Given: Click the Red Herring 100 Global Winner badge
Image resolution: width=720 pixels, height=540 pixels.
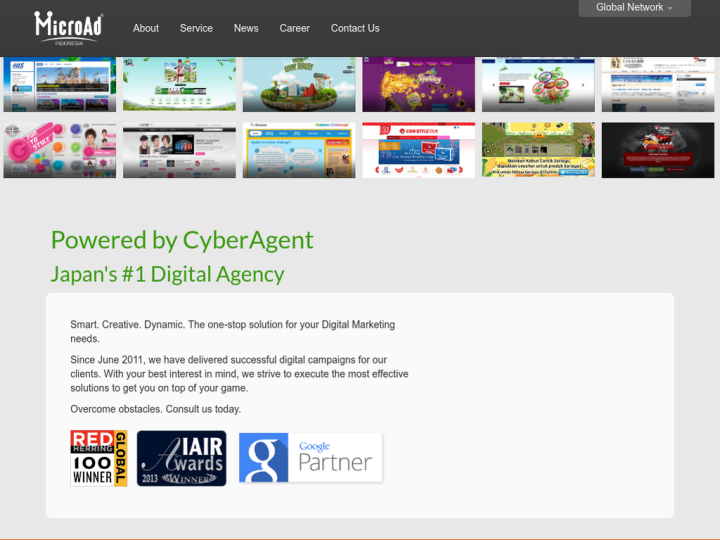Looking at the screenshot, I should tap(98, 458).
